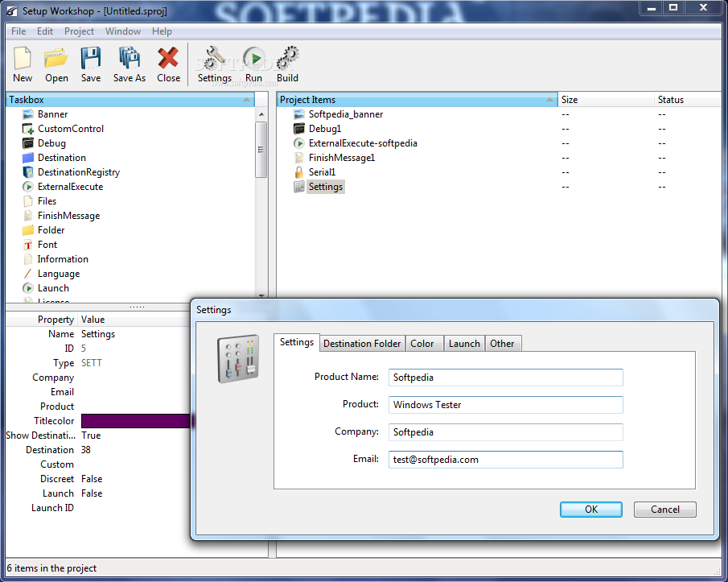Build the installer with the Build gears icon
The height and width of the screenshot is (582, 728).
point(287,59)
